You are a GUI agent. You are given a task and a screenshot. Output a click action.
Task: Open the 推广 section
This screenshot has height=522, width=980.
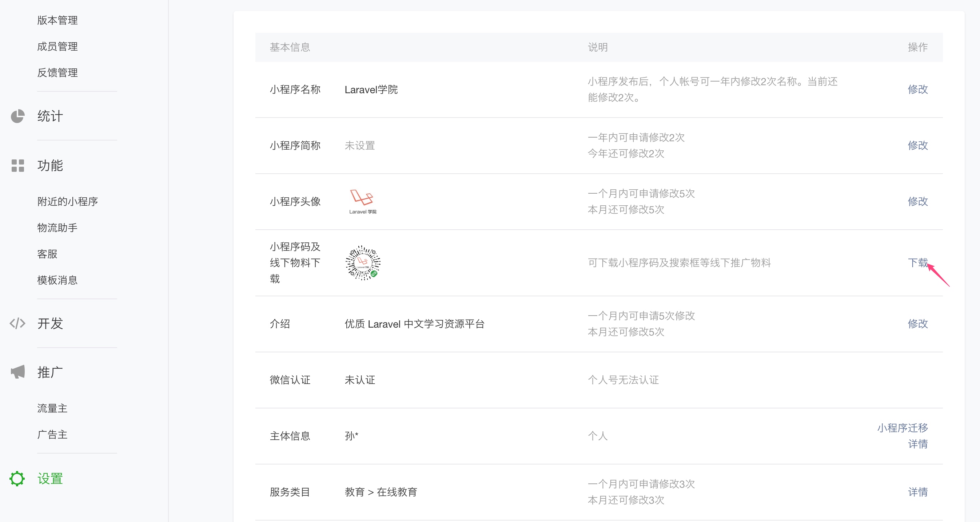50,372
